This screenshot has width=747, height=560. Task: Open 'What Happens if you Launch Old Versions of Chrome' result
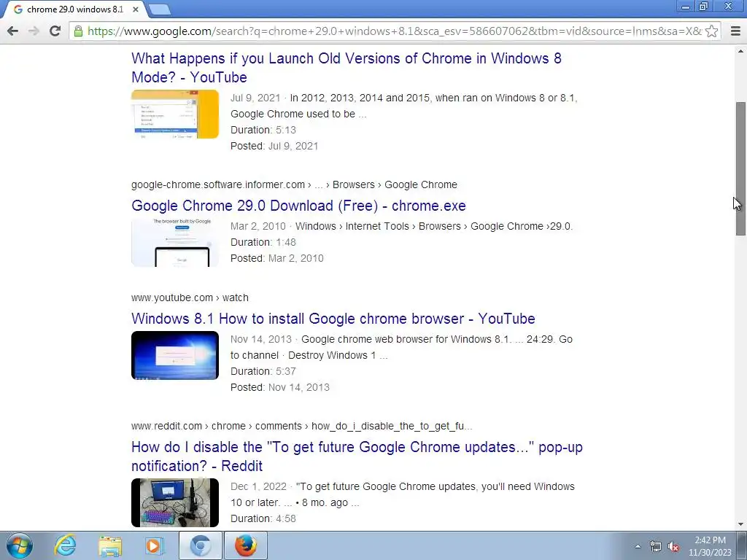(347, 68)
